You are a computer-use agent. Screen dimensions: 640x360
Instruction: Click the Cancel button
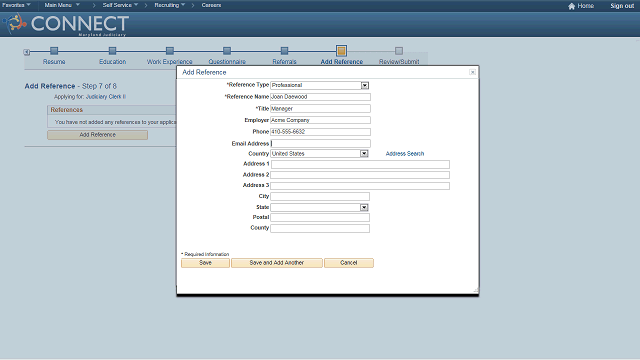coord(349,263)
